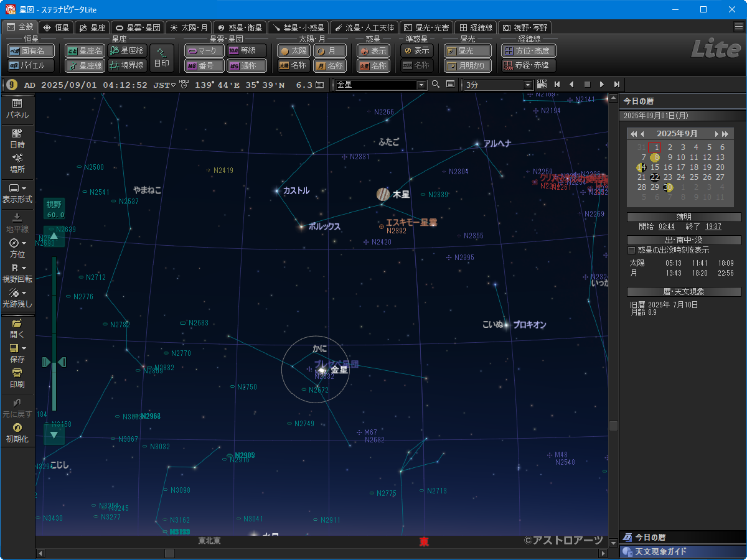Toggle 赤経・赤緯 grid lines
The width and height of the screenshot is (747, 560).
(x=529, y=65)
